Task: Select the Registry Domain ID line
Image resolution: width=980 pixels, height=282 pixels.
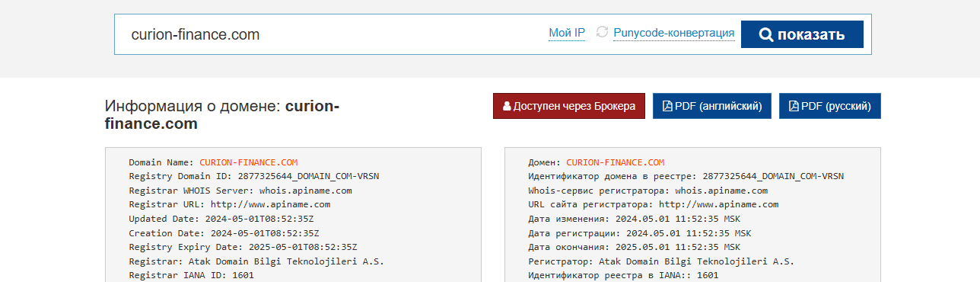Action: pyautogui.click(x=254, y=176)
